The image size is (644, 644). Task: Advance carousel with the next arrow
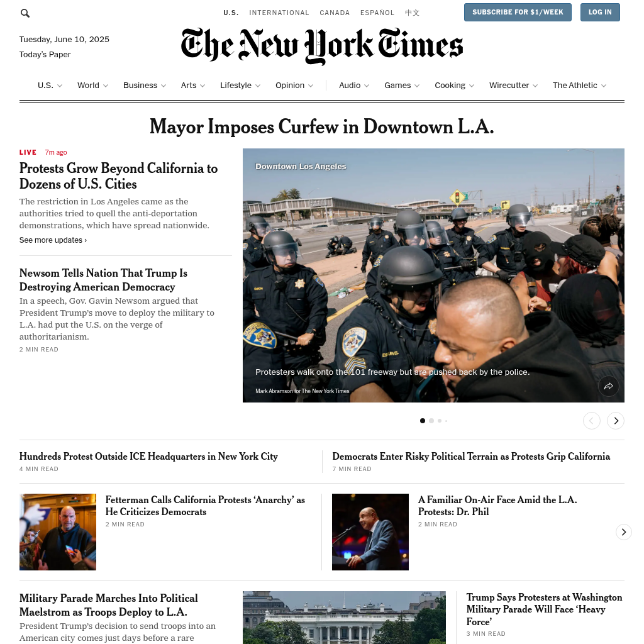point(616,421)
